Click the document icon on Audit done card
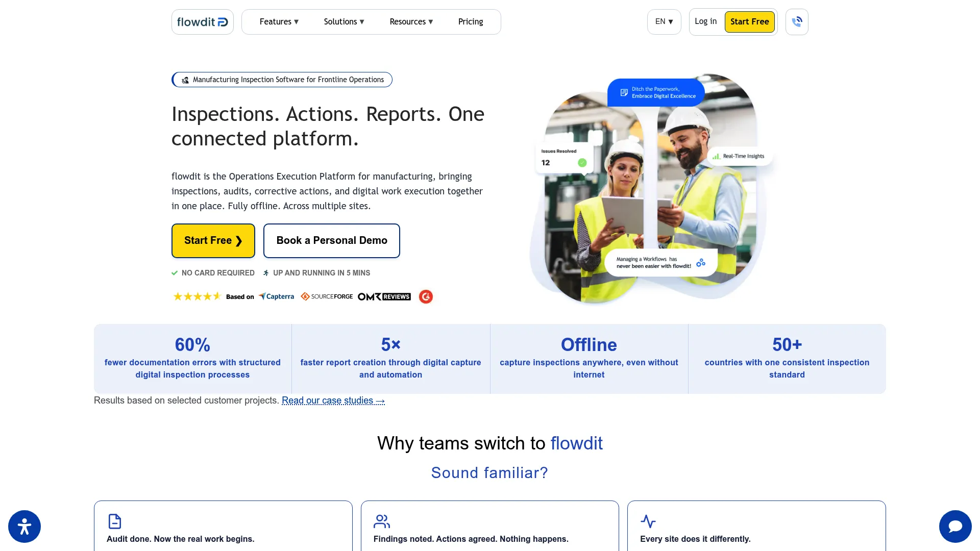 click(115, 521)
